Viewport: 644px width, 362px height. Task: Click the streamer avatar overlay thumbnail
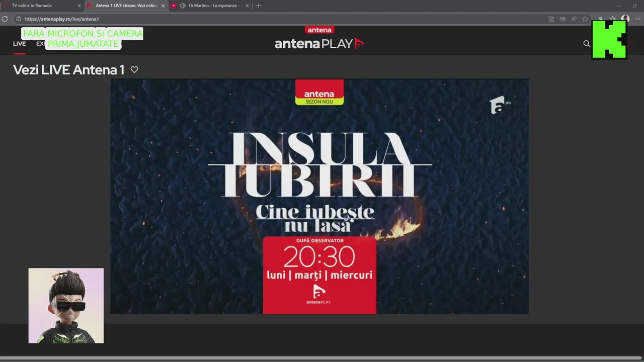[66, 306]
